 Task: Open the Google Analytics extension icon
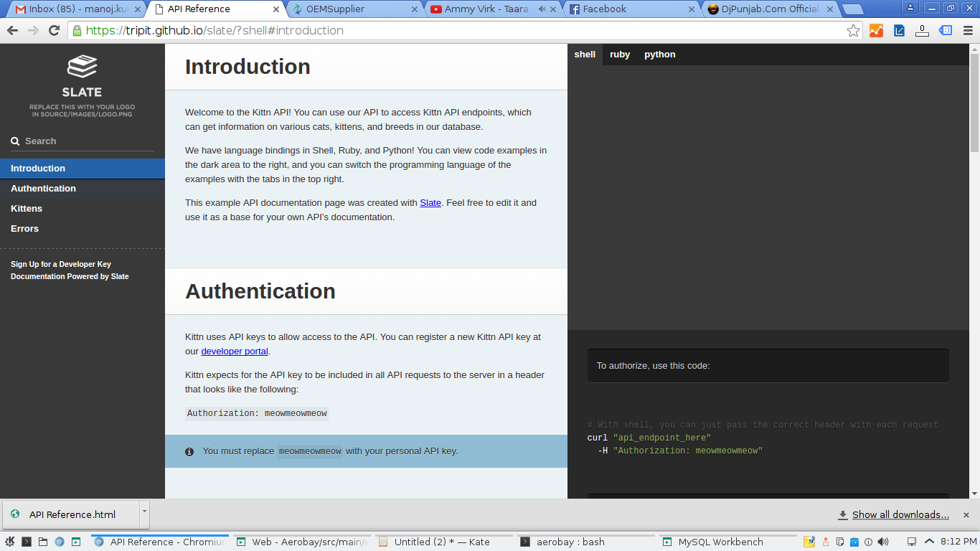pyautogui.click(x=876, y=30)
